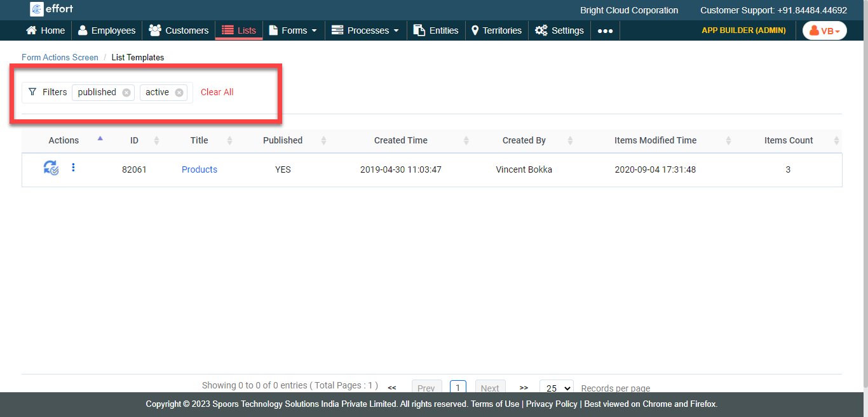This screenshot has width=868, height=417.
Task: Sort table by the ID column
Action: [134, 140]
